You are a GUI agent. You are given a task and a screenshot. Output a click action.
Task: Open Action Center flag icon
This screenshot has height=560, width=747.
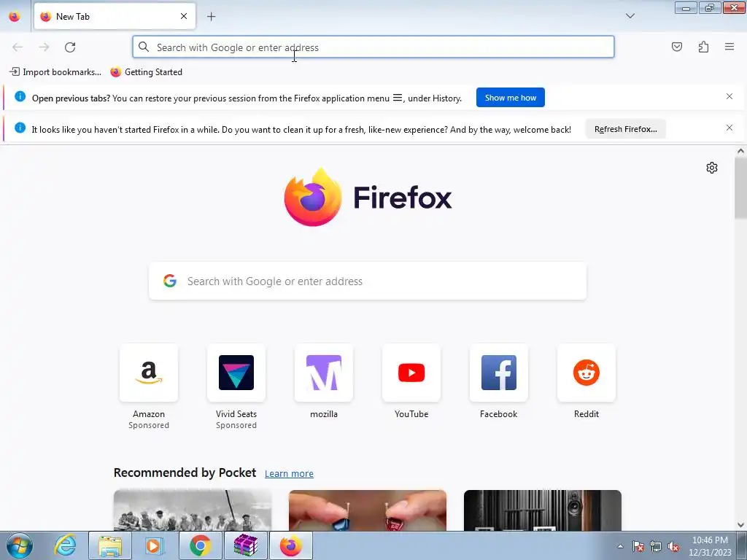(638, 546)
